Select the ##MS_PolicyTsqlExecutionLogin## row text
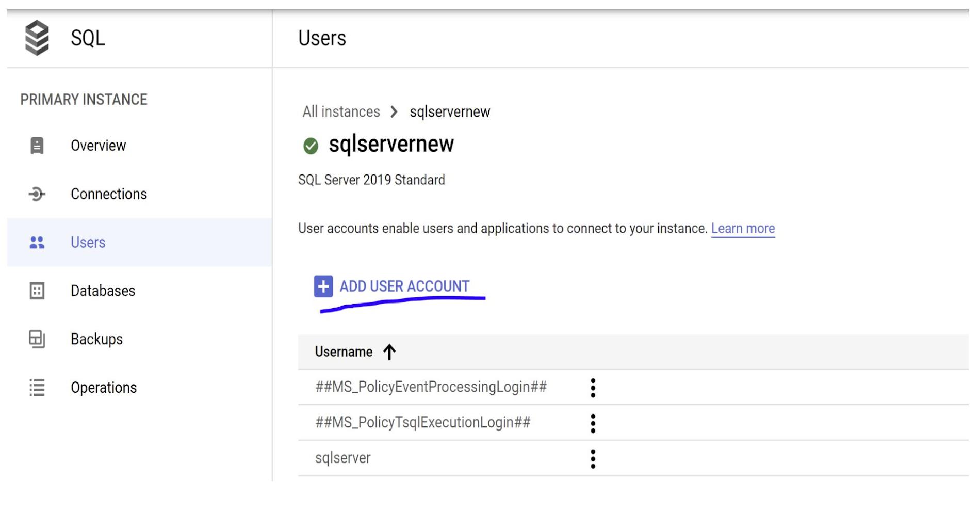The width and height of the screenshot is (980, 526). (422, 423)
